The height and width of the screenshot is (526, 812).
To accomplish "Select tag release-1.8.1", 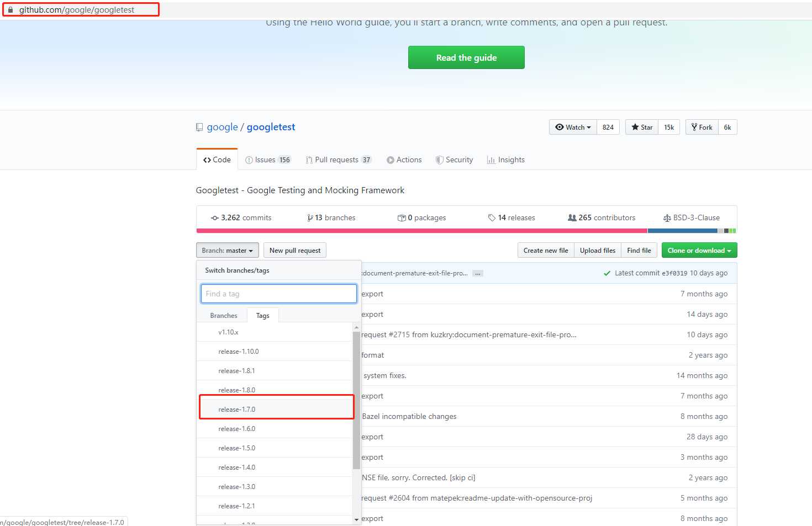I will pos(275,370).
